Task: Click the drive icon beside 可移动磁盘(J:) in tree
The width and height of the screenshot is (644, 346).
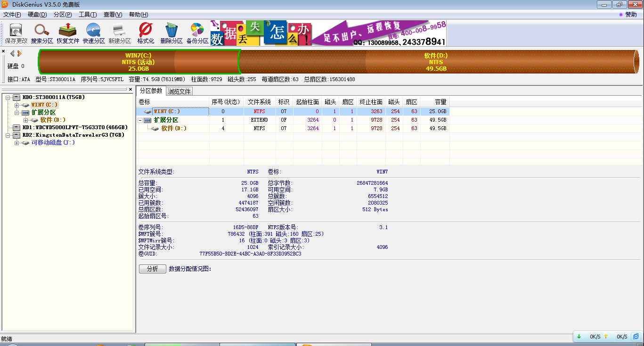Action: pyautogui.click(x=25, y=142)
